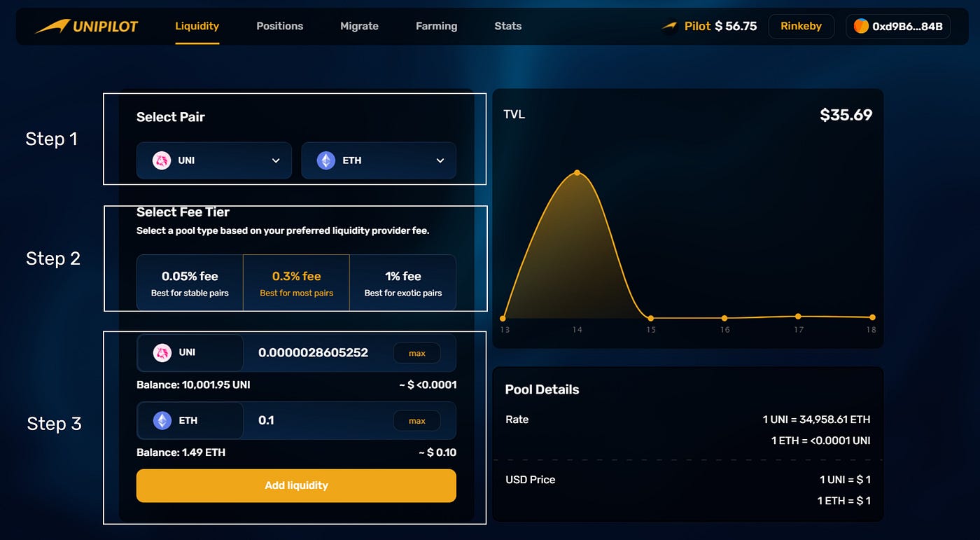Click the TVL chart data point at 18
The width and height of the screenshot is (980, 540).
coord(872,317)
